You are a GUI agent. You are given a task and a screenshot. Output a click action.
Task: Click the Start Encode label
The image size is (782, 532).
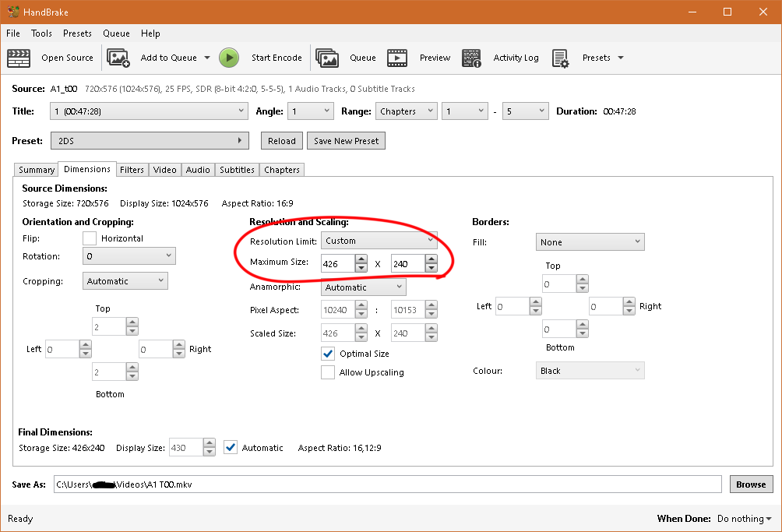(x=277, y=58)
